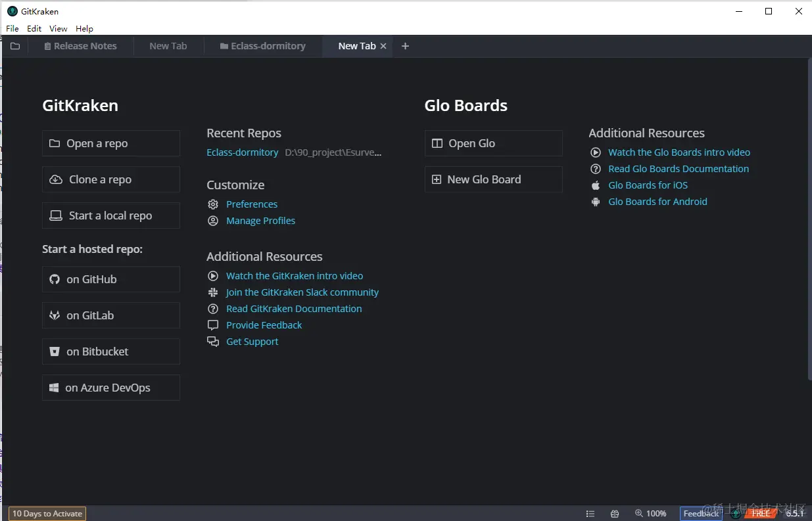Click the 10 Days to Activate badge
Viewport: 812px width, 521px height.
(x=47, y=514)
